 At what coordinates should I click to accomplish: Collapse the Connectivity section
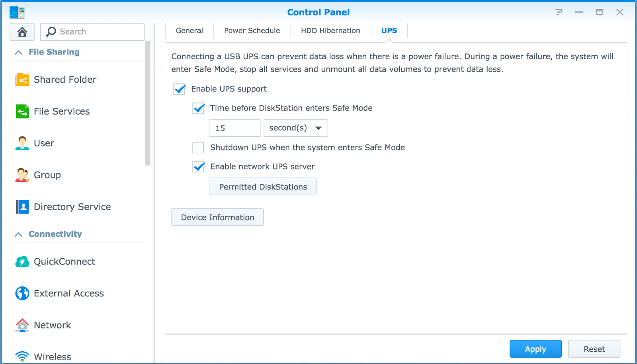click(x=18, y=235)
